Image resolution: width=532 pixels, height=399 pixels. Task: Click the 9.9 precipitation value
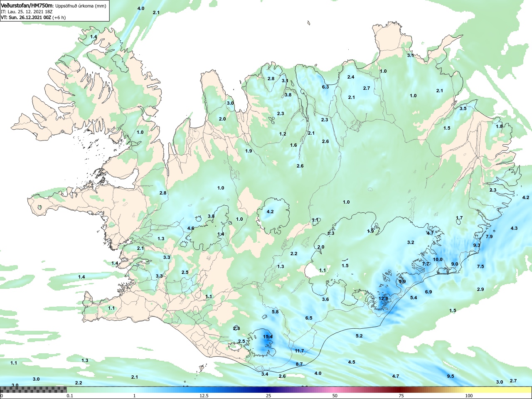click(402, 281)
